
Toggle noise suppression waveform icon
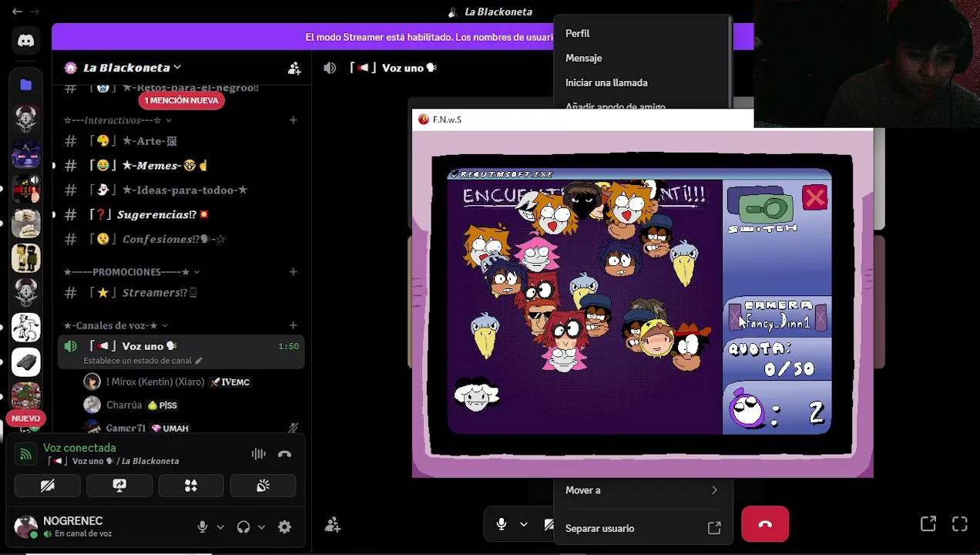(259, 454)
